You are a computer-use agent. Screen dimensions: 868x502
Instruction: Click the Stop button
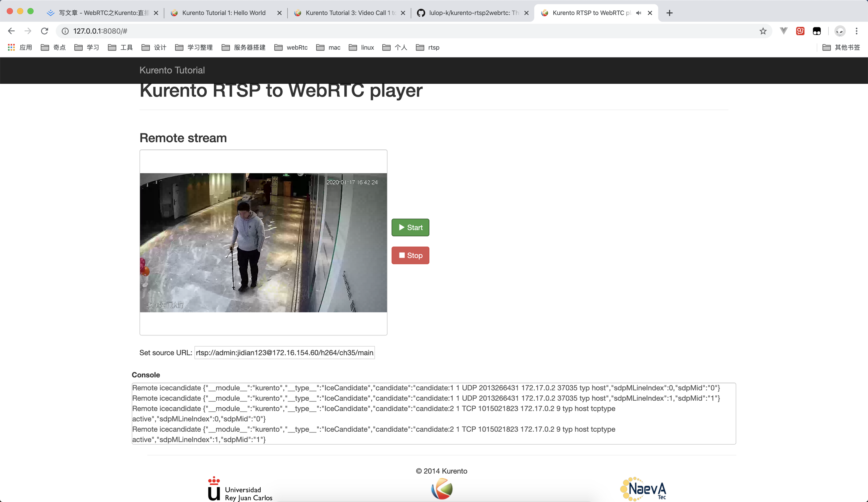tap(410, 255)
